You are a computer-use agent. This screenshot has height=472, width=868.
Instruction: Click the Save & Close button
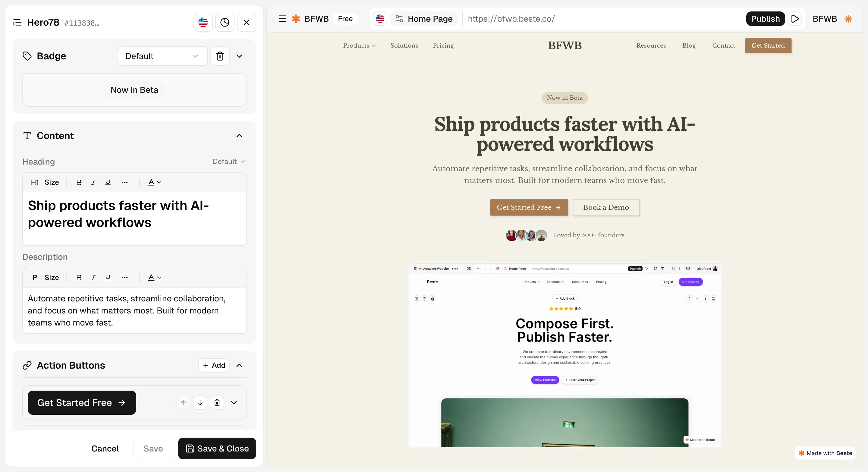[217, 448]
